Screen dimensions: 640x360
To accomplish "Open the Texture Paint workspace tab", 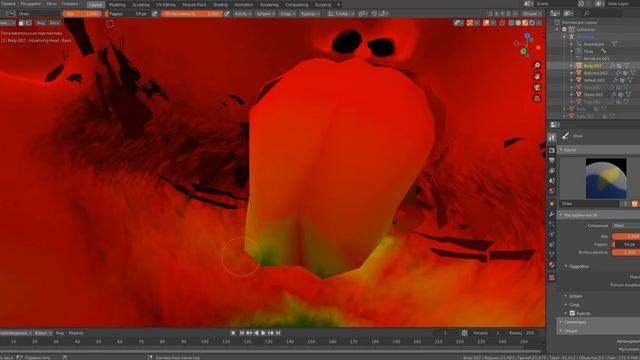I will (x=194, y=4).
